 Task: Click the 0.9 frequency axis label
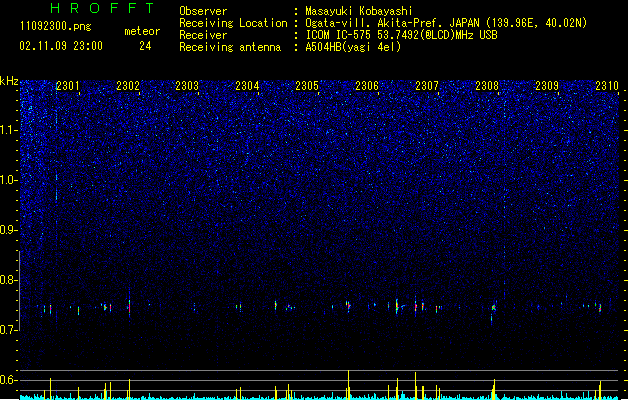[8, 230]
